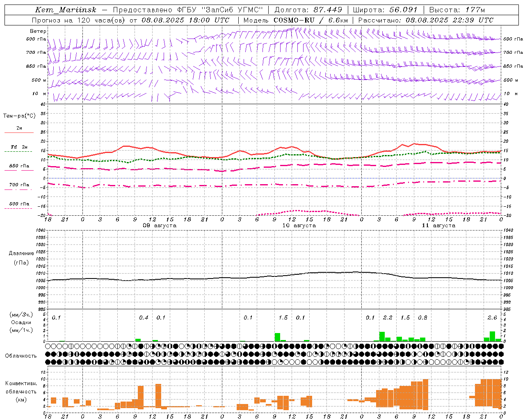This screenshot has width=525, height=420.
Task: Select the Долгота: 87.449 value
Action: pyautogui.click(x=308, y=10)
